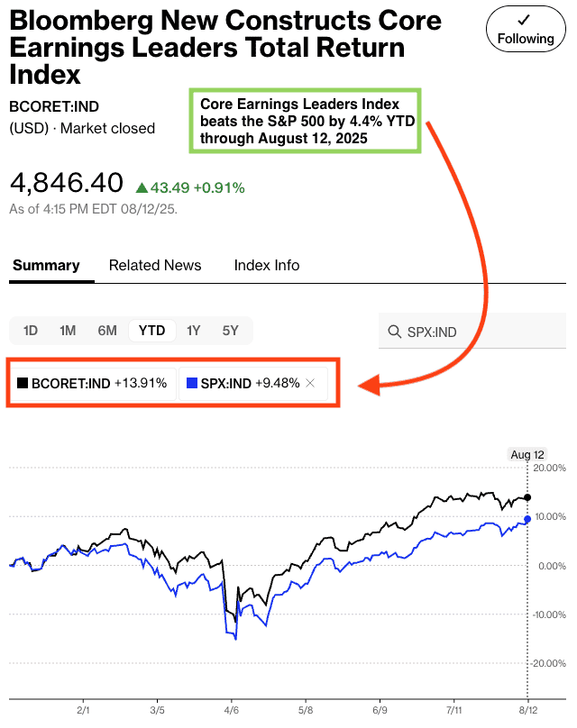Click the green up-arrow change indicator
Image resolution: width=577 pixels, height=728 pixels.
point(142,187)
